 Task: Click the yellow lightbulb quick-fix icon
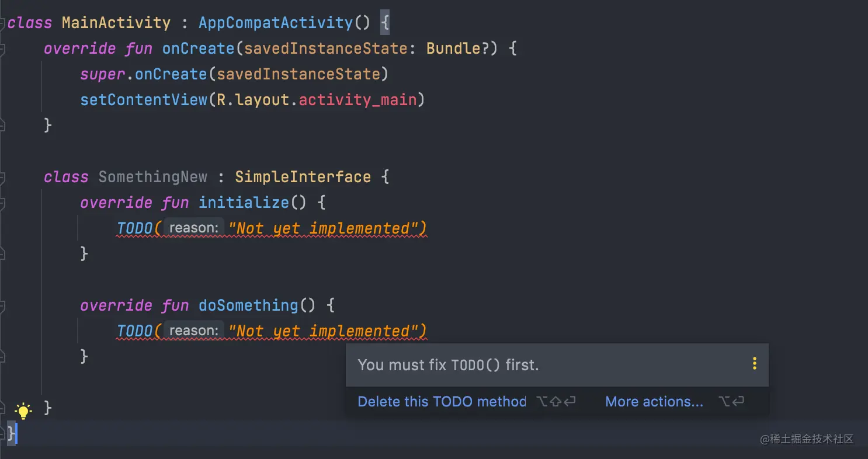click(23, 410)
